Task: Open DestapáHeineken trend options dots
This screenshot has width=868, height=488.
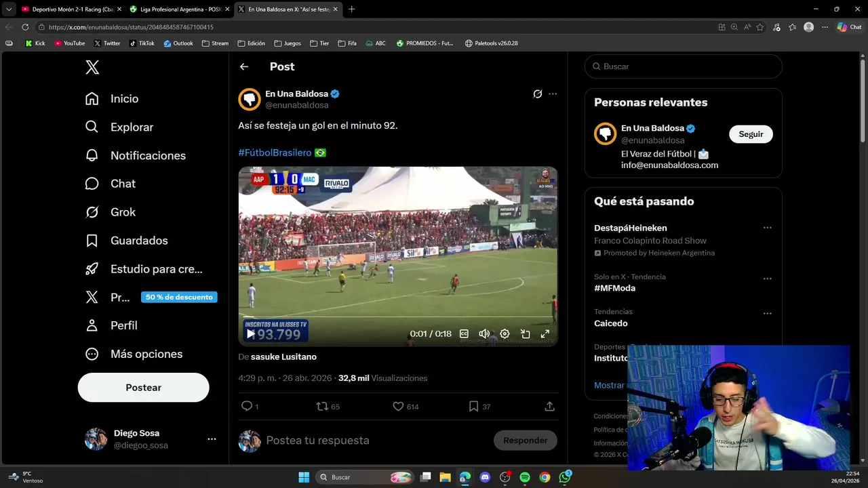Action: [x=768, y=228]
